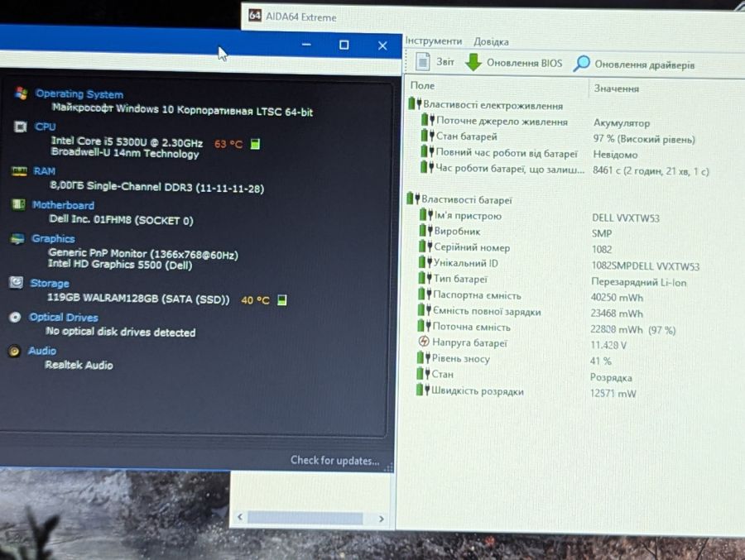The image size is (745, 560).
Task: Click the value 40250 mWh
Action: coord(617,297)
